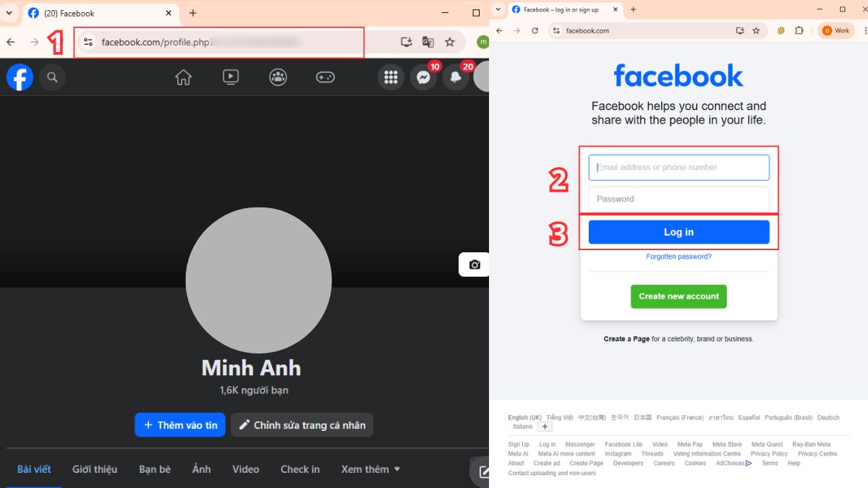Open the browser extensions puzzle icon
The width and height of the screenshot is (868, 488).
click(799, 30)
